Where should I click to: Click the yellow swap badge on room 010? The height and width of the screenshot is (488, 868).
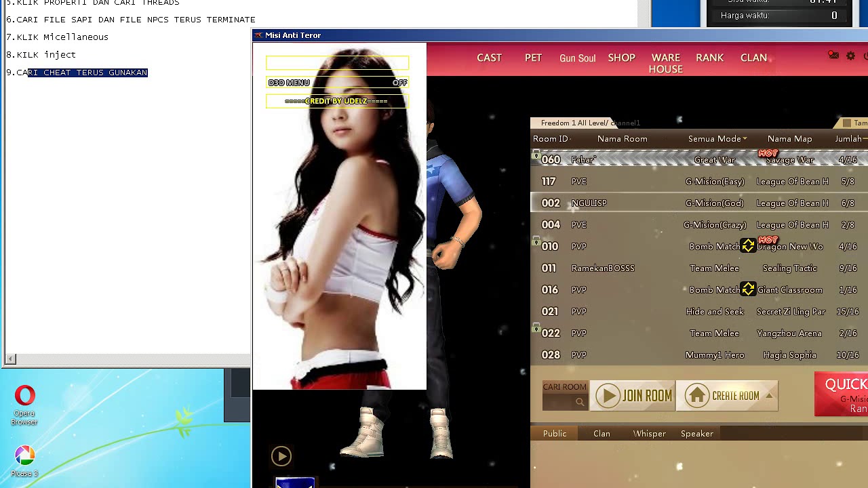pos(748,246)
